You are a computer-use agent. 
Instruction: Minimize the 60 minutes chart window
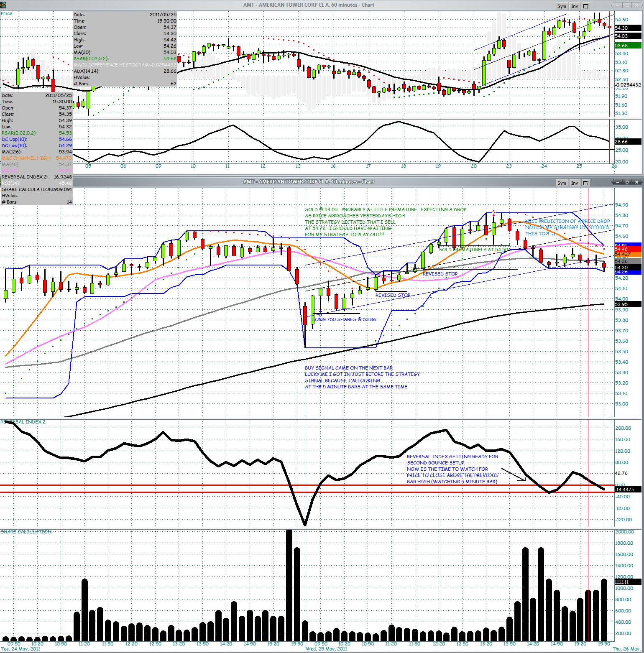point(617,5)
